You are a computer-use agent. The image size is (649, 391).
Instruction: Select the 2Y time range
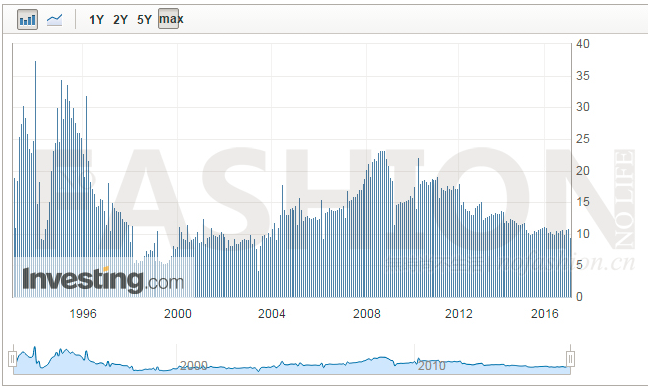[120, 19]
